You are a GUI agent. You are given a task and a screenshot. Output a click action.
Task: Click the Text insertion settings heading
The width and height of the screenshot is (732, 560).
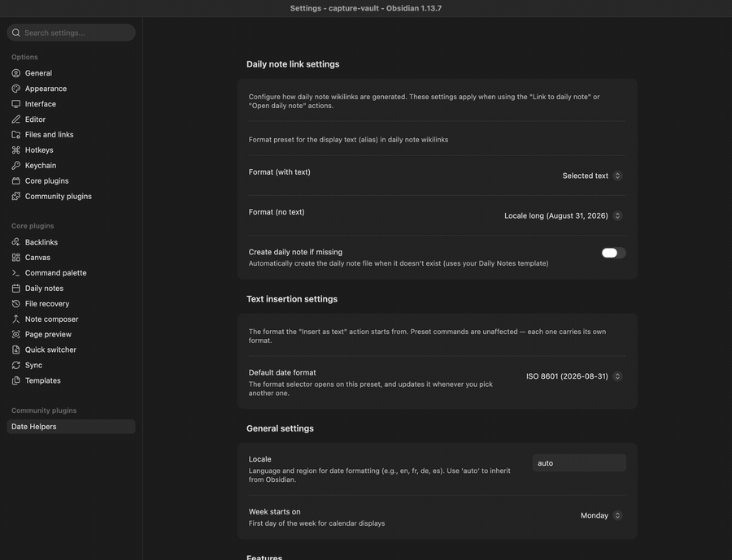[x=292, y=299]
